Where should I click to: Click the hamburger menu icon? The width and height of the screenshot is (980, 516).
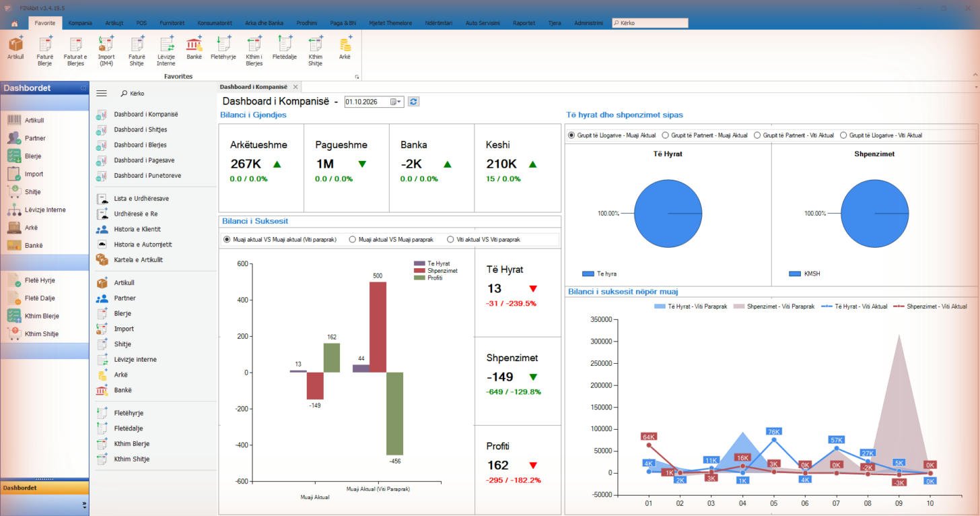click(102, 94)
